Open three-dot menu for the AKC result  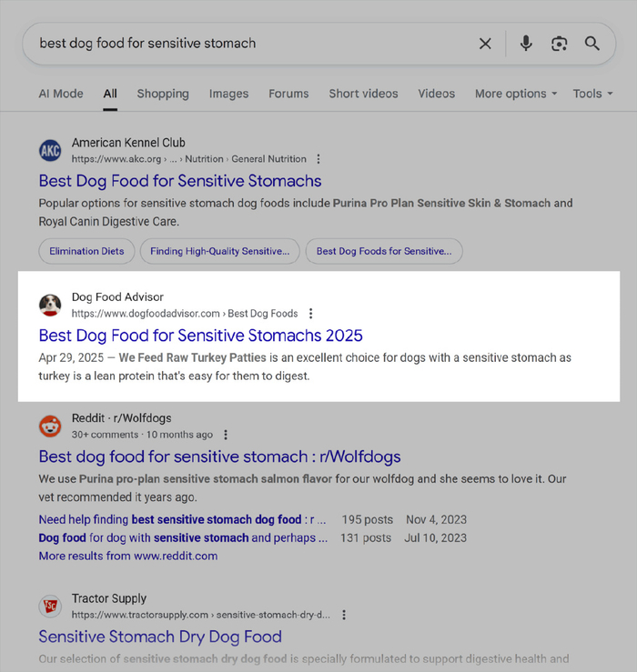coord(317,159)
